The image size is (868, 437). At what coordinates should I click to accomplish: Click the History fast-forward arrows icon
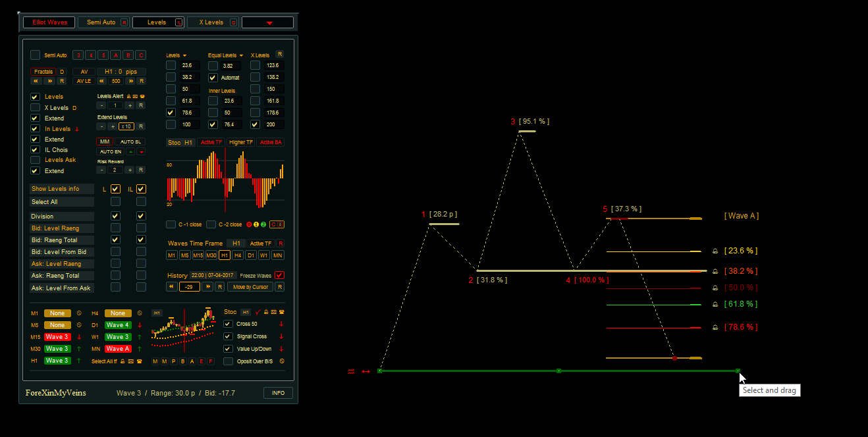point(207,287)
